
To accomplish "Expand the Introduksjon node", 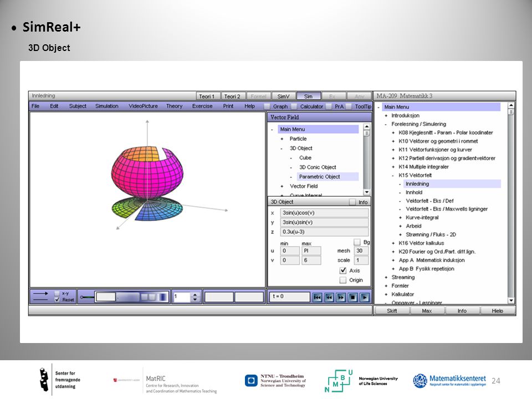I will coord(386,116).
